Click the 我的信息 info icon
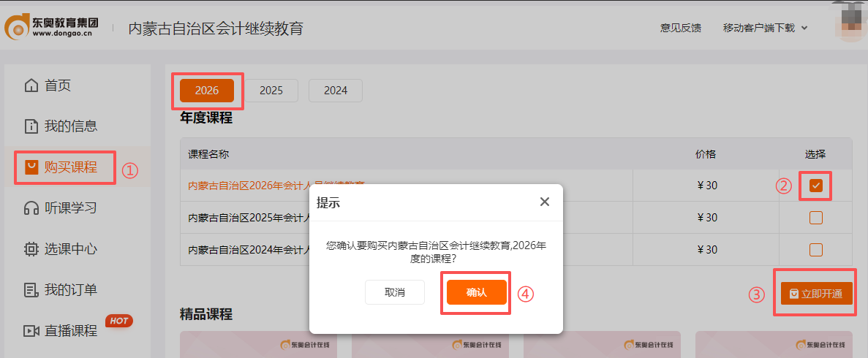The height and width of the screenshot is (358, 868). [31, 126]
